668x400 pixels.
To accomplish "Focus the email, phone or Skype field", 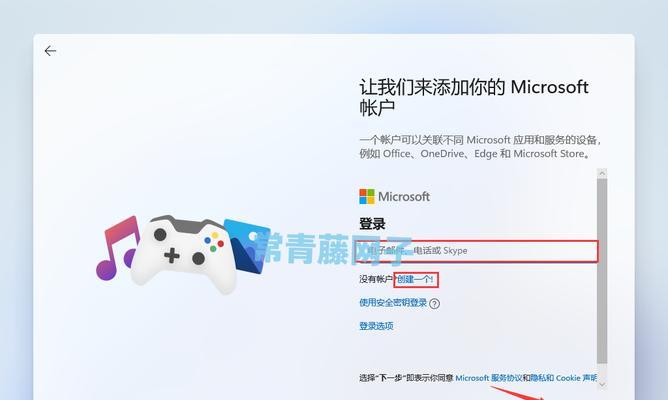I will pyautogui.click(x=477, y=251).
